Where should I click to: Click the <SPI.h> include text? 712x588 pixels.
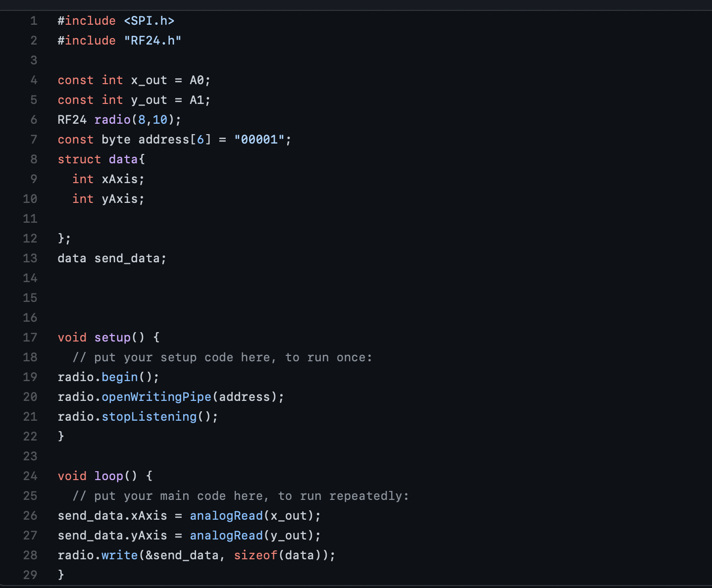tap(149, 21)
